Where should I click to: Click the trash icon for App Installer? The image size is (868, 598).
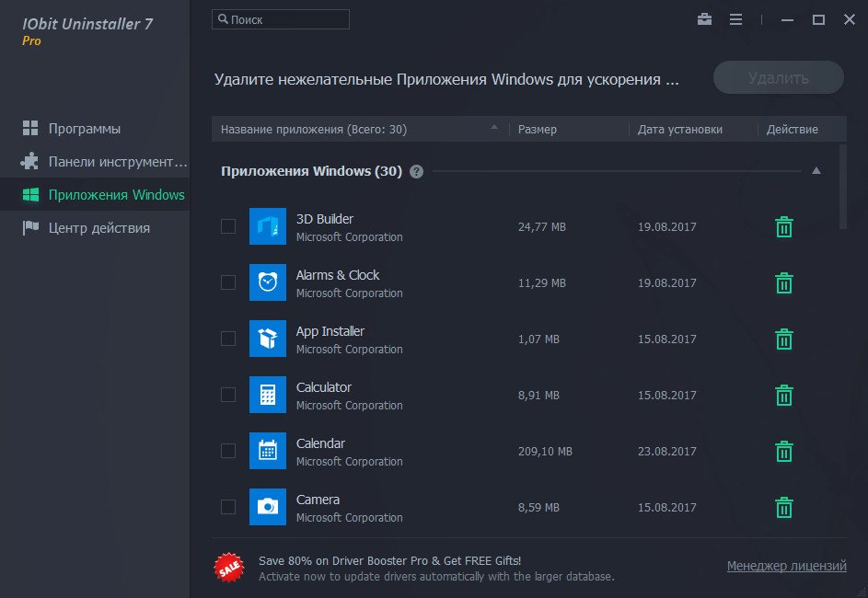pos(784,339)
